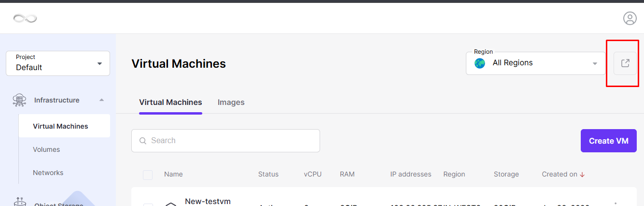
Task: Click the external link icon button
Action: (x=625, y=63)
